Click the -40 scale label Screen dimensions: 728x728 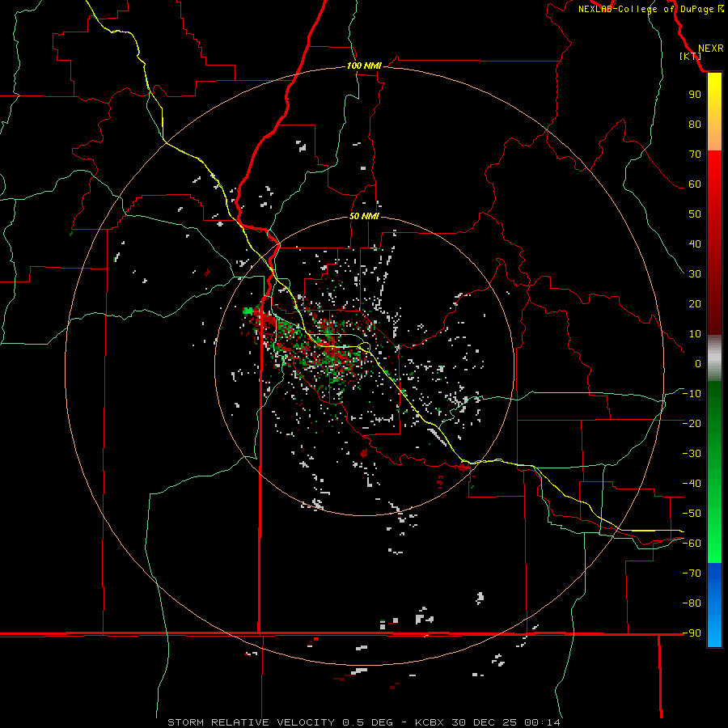click(x=692, y=484)
